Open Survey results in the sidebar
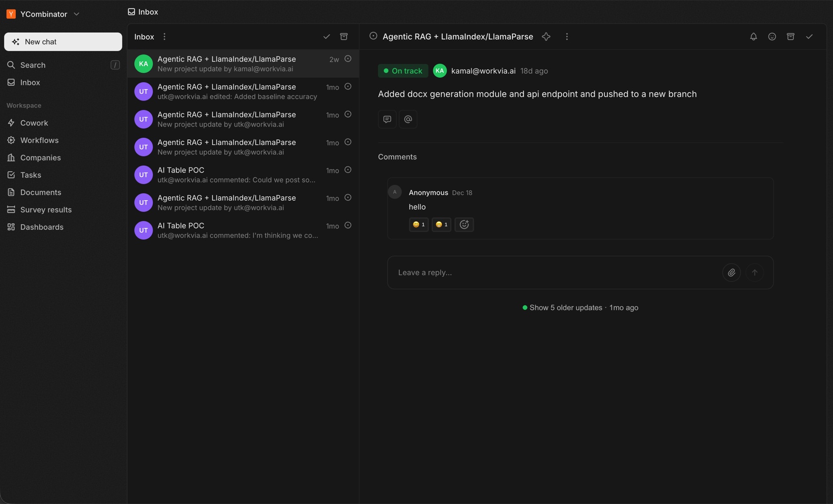Image resolution: width=833 pixels, height=504 pixels. pos(63,210)
